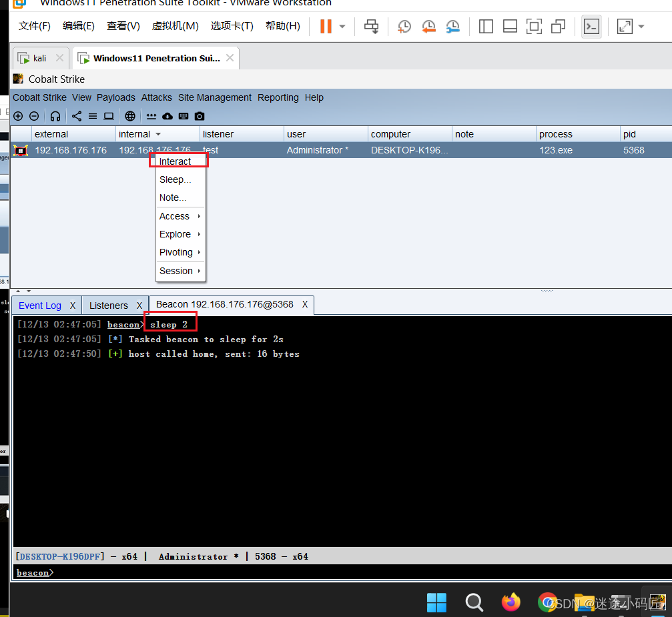Revert the VM to its previous snapshot

[428, 26]
